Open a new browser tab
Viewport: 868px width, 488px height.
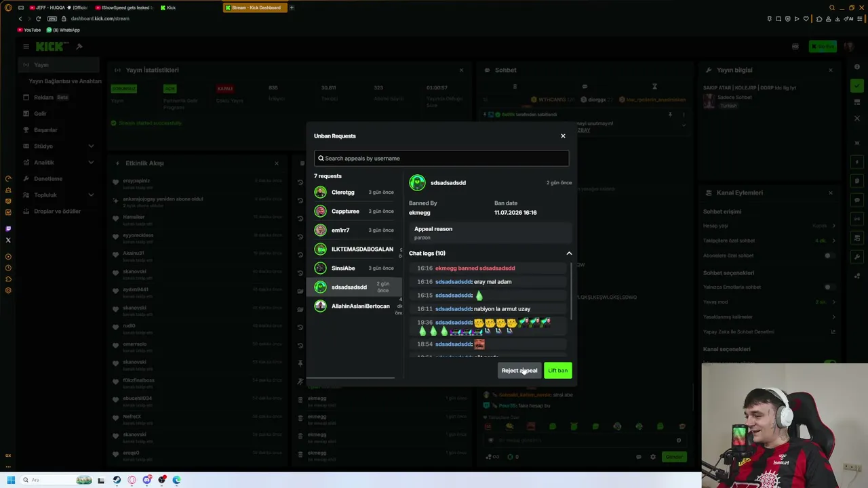click(292, 7)
